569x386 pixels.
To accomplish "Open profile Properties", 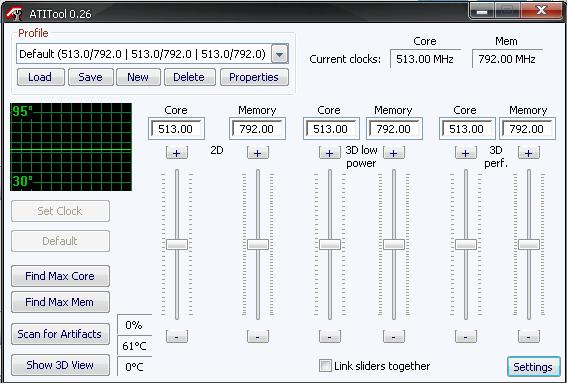I will pyautogui.click(x=254, y=77).
